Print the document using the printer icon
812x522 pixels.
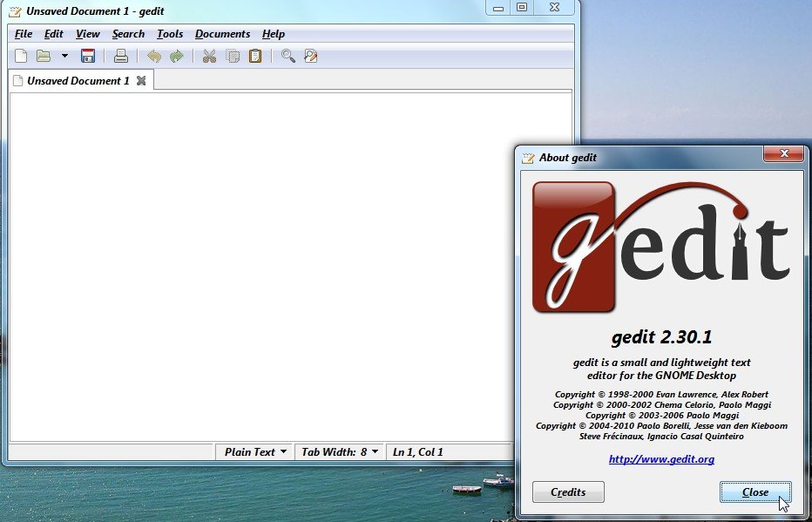pos(120,56)
